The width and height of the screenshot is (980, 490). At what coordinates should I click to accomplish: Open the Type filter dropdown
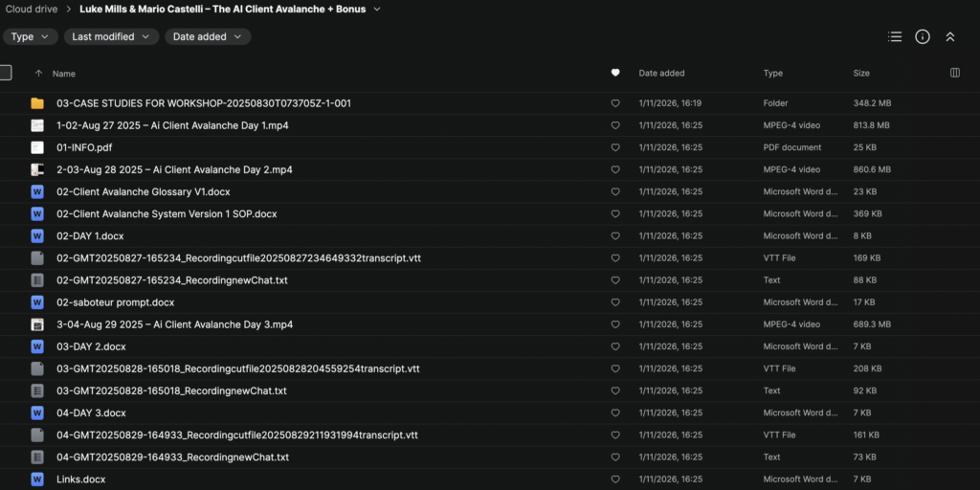click(30, 37)
